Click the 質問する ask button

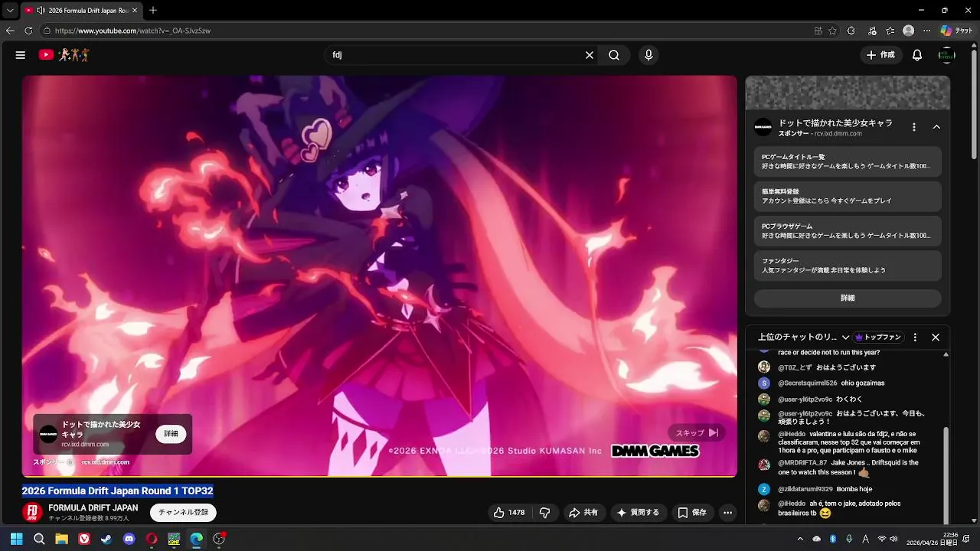[x=638, y=513]
